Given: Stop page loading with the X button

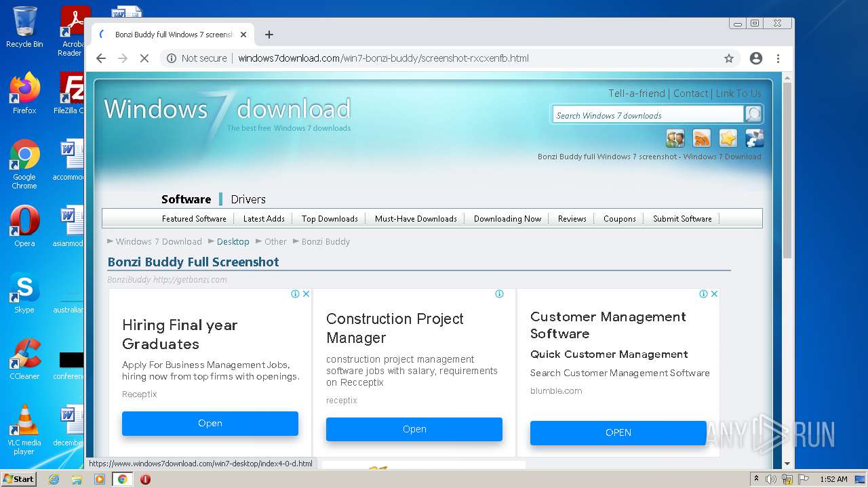Looking at the screenshot, I should click(144, 58).
